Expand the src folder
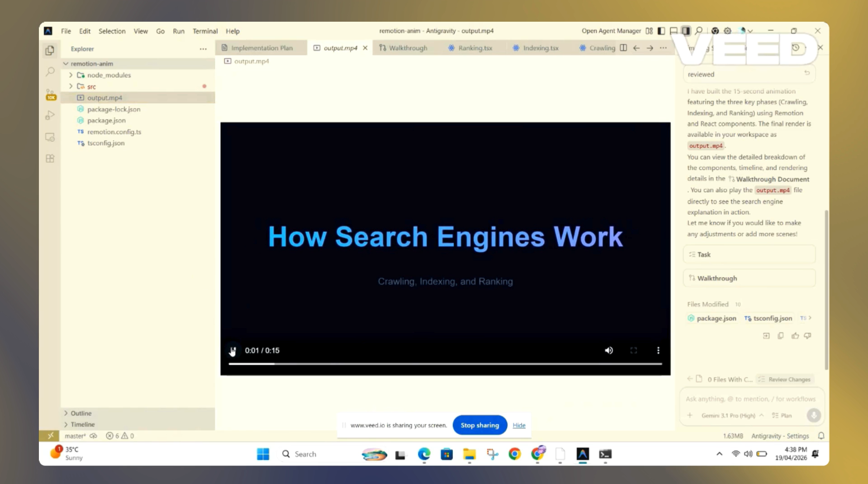868x484 pixels. (x=71, y=86)
